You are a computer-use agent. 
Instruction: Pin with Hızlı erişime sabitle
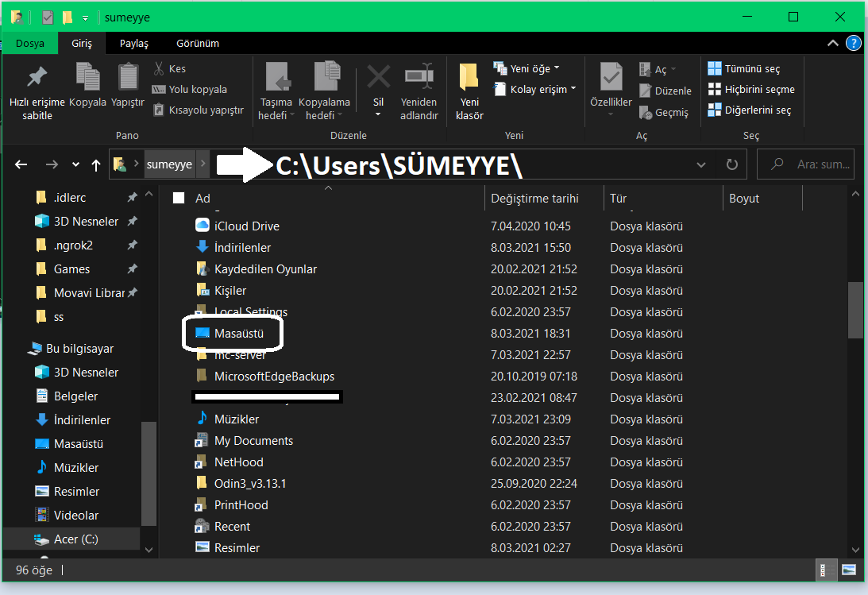click(36, 87)
